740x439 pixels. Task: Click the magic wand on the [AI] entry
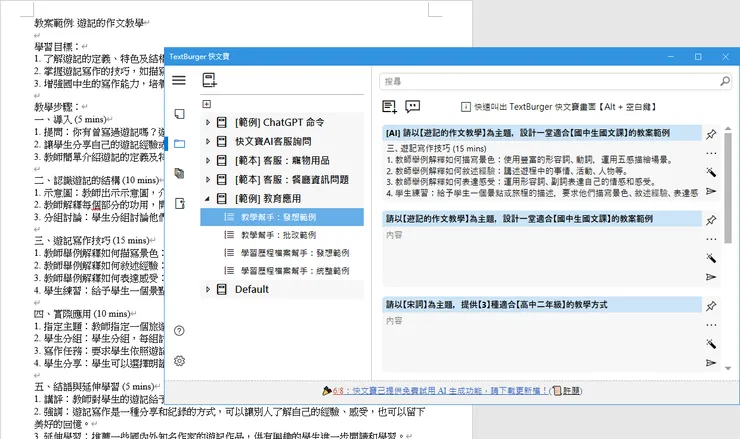[711, 172]
